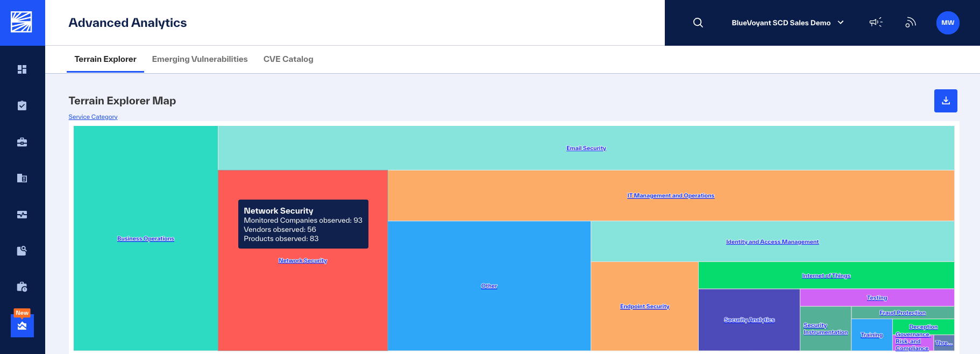This screenshot has height=354, width=980.
Task: Select the Terrain Explorer tab
Action: click(x=105, y=59)
